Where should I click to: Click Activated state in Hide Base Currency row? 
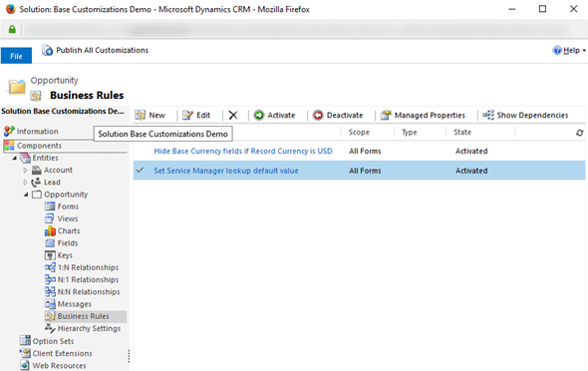point(471,152)
